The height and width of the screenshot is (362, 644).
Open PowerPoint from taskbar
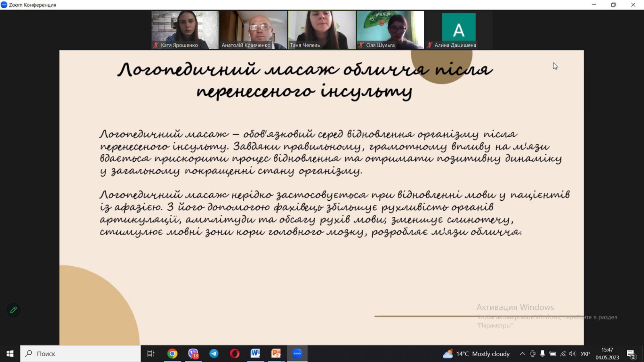[x=276, y=354]
